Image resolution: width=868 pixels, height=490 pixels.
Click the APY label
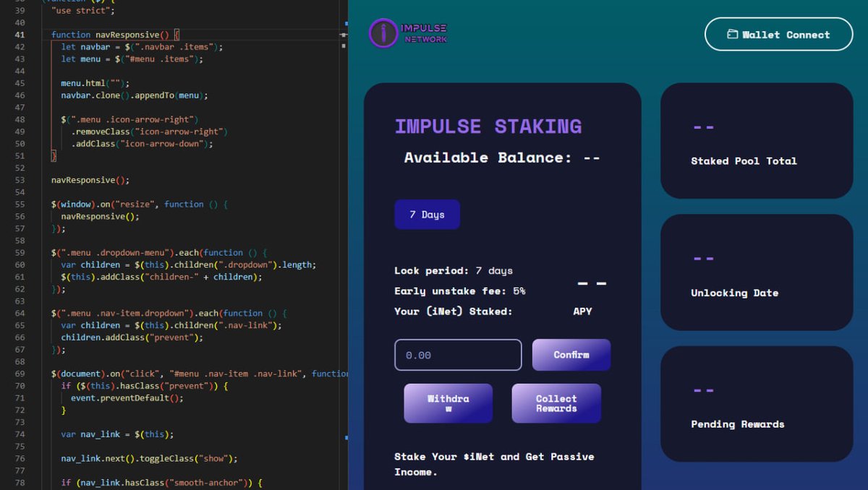click(x=582, y=311)
